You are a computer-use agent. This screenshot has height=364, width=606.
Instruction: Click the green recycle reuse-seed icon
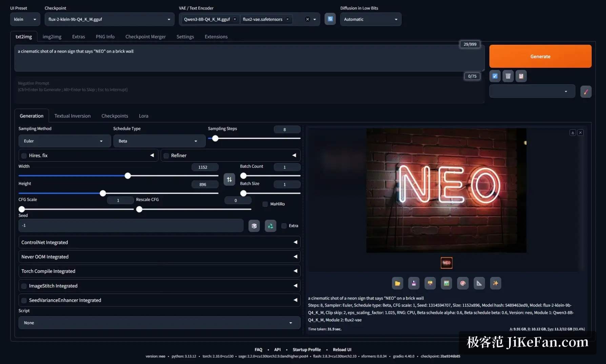(x=270, y=226)
